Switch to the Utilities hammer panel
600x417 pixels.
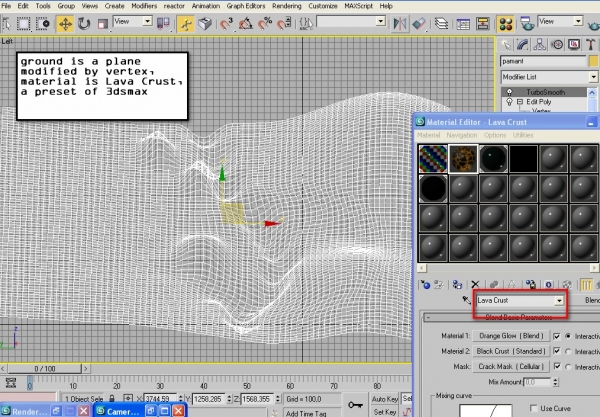[x=590, y=45]
